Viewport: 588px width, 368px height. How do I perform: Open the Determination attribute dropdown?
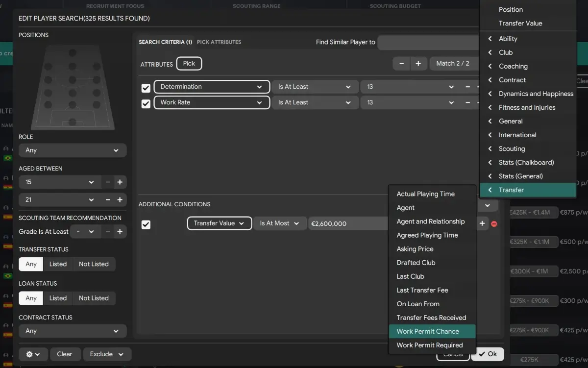click(x=212, y=87)
